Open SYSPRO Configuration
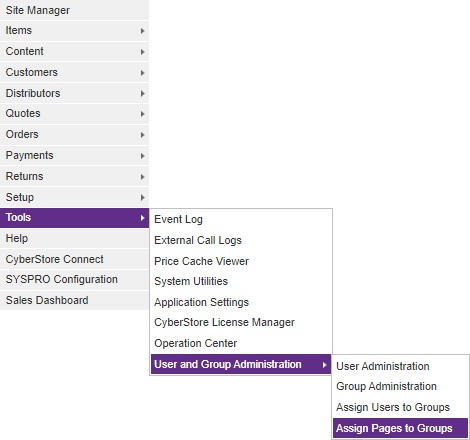 coord(74,280)
